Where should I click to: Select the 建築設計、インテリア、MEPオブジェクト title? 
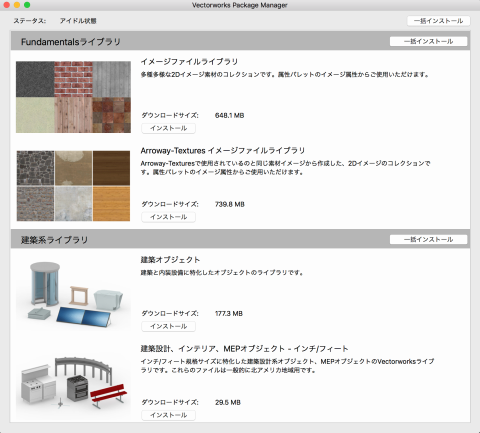244,349
